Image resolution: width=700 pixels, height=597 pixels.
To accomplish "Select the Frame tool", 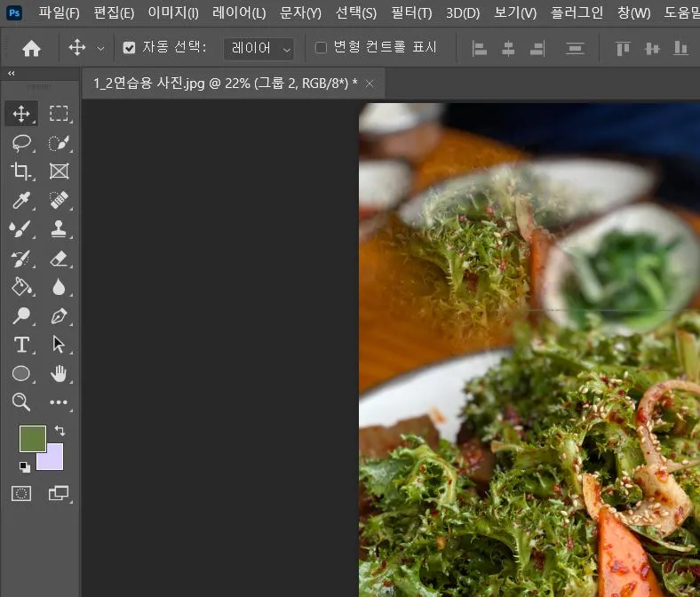I will 59,171.
